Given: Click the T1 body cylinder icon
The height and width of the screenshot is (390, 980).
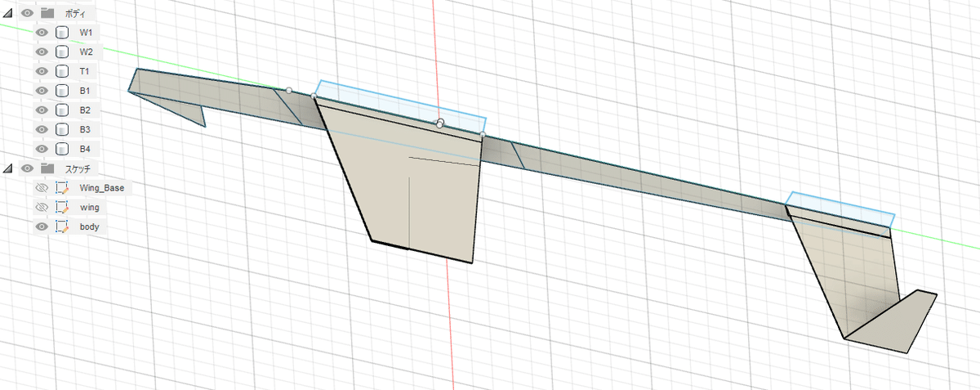Looking at the screenshot, I should point(61,71).
